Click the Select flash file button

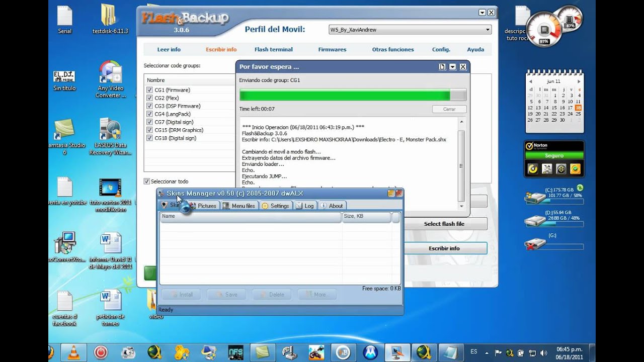[x=444, y=224]
